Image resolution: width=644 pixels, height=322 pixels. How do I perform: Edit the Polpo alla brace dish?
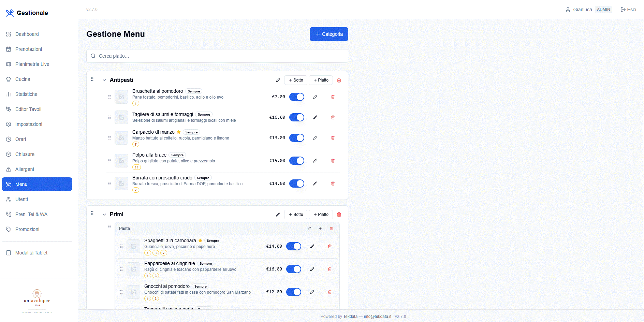(x=315, y=161)
